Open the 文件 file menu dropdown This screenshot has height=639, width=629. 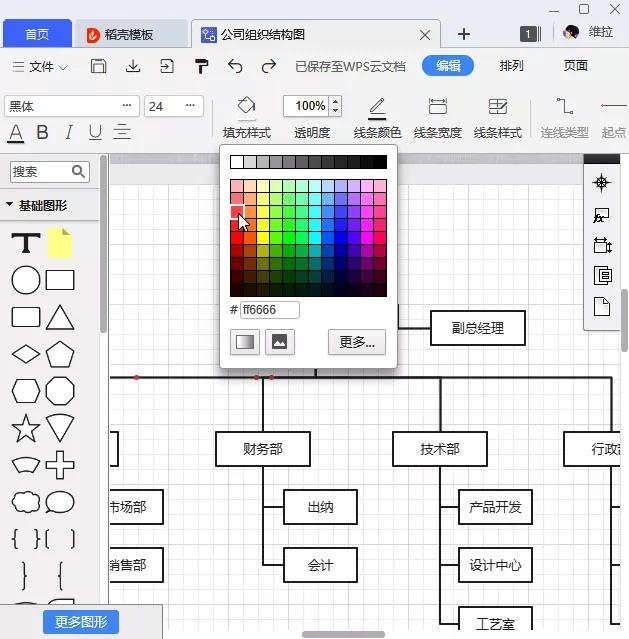40,66
